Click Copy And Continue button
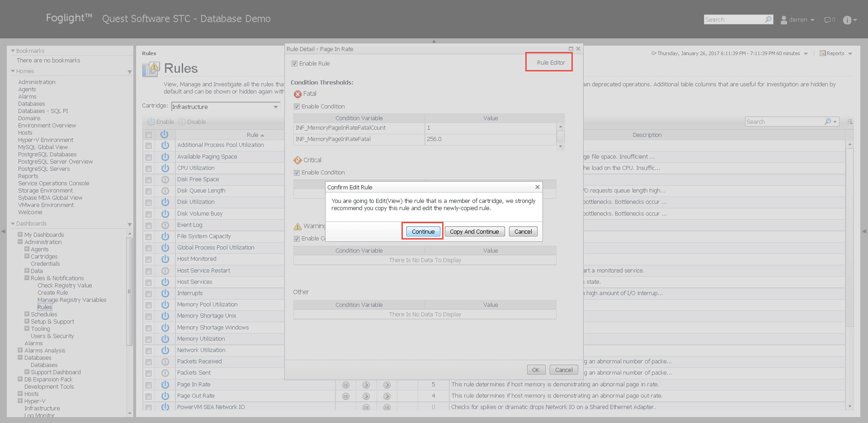868x423 pixels. (x=474, y=231)
